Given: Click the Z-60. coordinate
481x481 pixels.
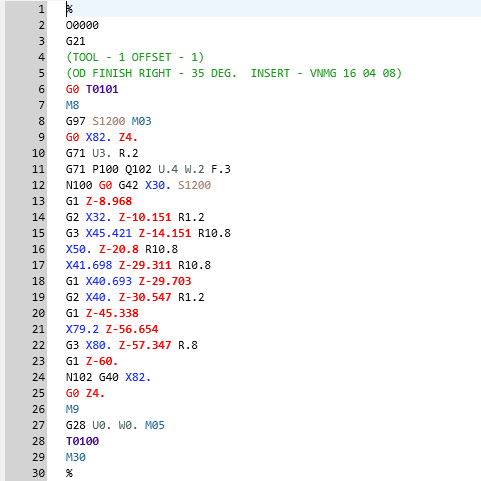Looking at the screenshot, I should click(102, 361).
